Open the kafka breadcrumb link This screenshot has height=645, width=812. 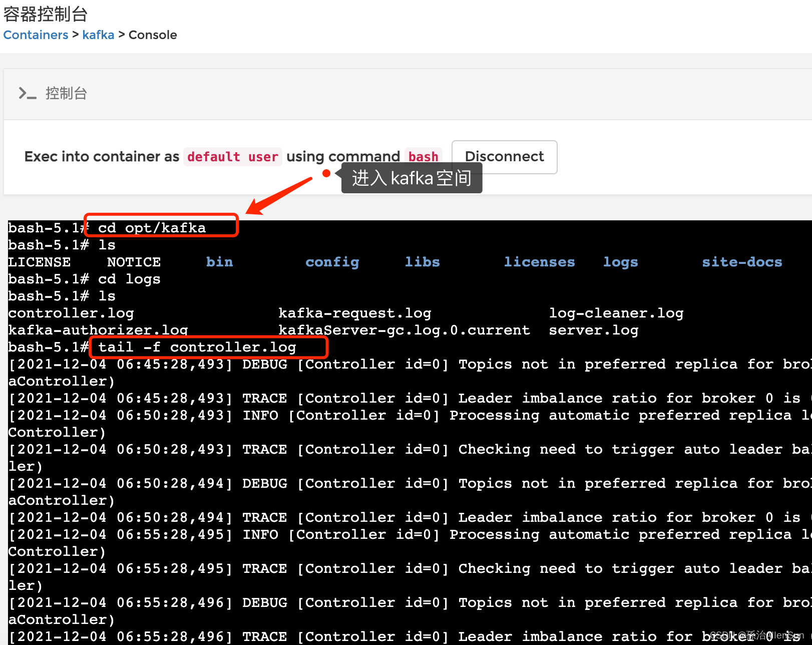pos(98,35)
